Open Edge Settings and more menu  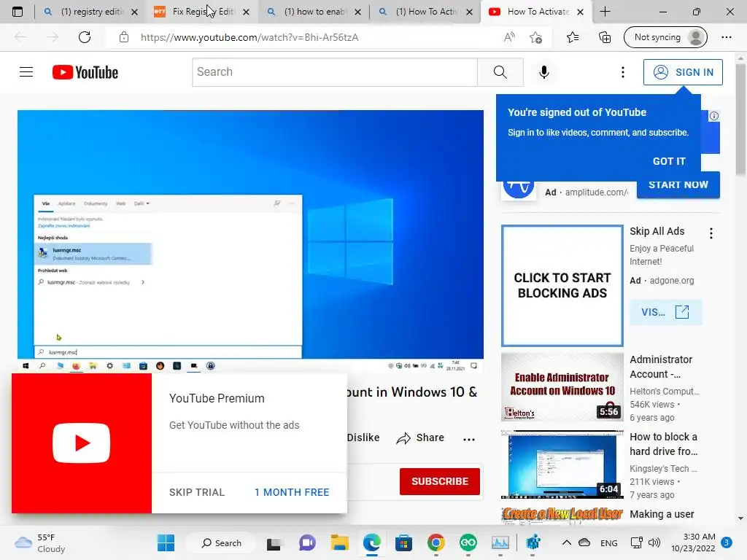point(726,37)
